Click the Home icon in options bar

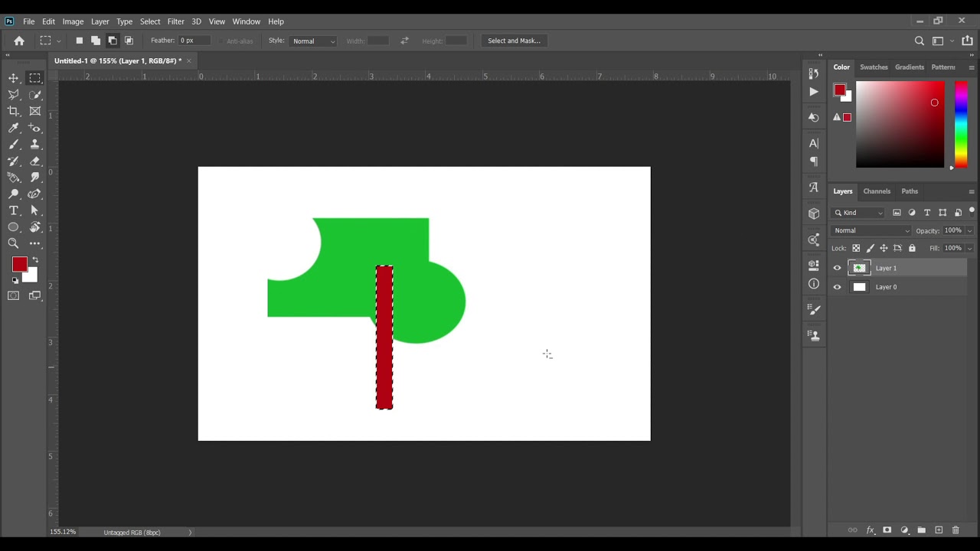tap(19, 41)
